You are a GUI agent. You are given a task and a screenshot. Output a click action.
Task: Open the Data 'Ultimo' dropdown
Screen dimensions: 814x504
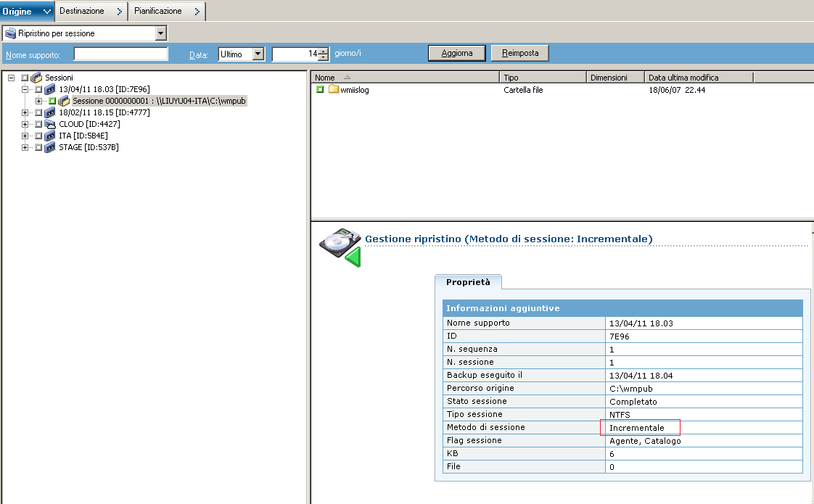click(x=258, y=54)
